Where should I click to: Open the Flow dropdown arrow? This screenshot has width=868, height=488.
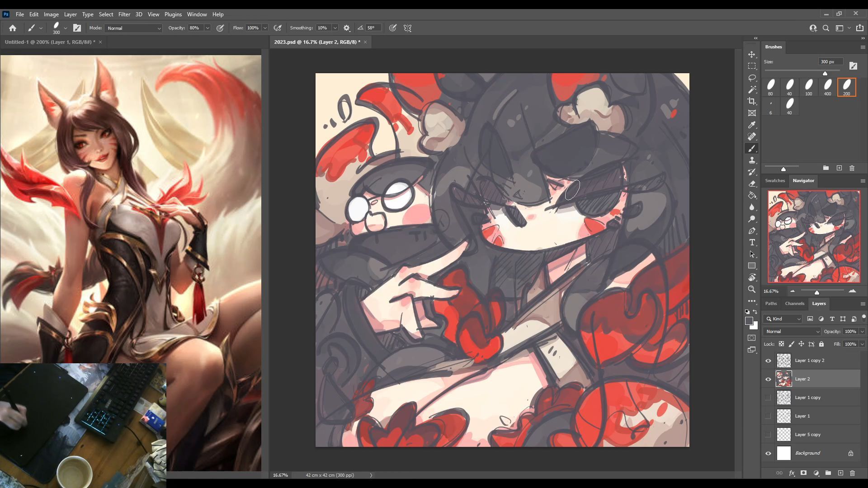tap(265, 28)
